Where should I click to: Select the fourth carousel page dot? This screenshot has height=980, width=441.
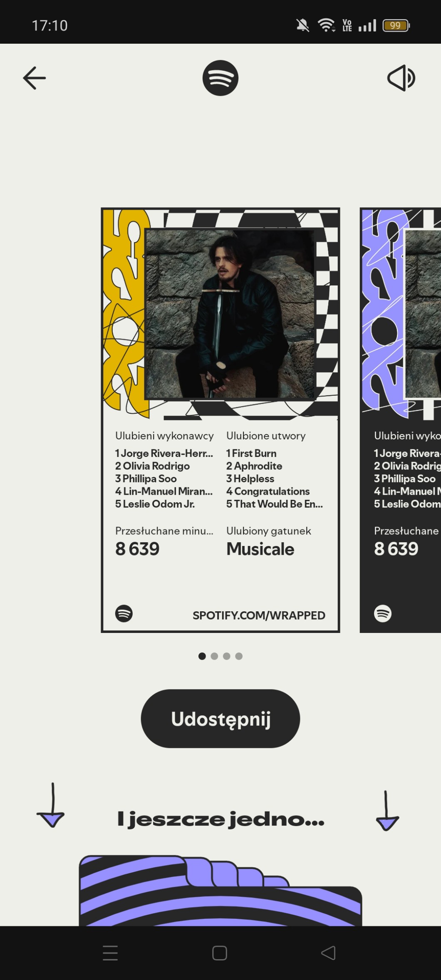239,656
